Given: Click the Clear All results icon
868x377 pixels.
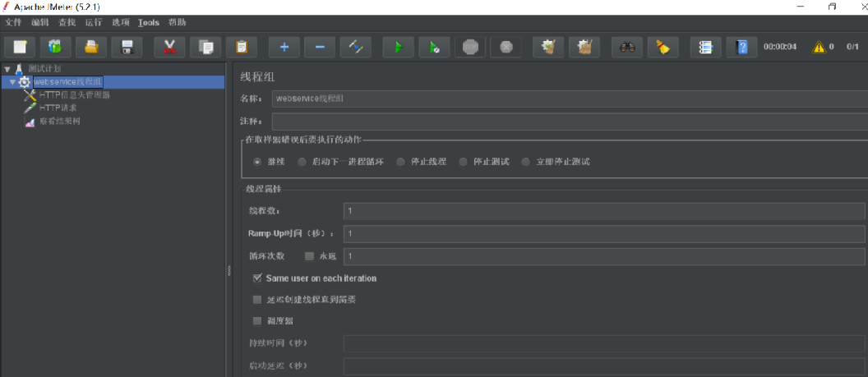Looking at the screenshot, I should pyautogui.click(x=584, y=47).
